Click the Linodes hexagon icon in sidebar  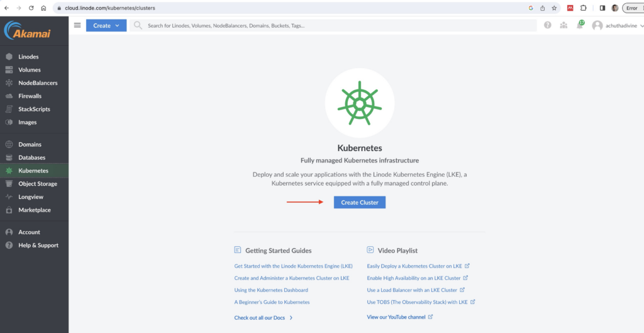[x=9, y=57]
